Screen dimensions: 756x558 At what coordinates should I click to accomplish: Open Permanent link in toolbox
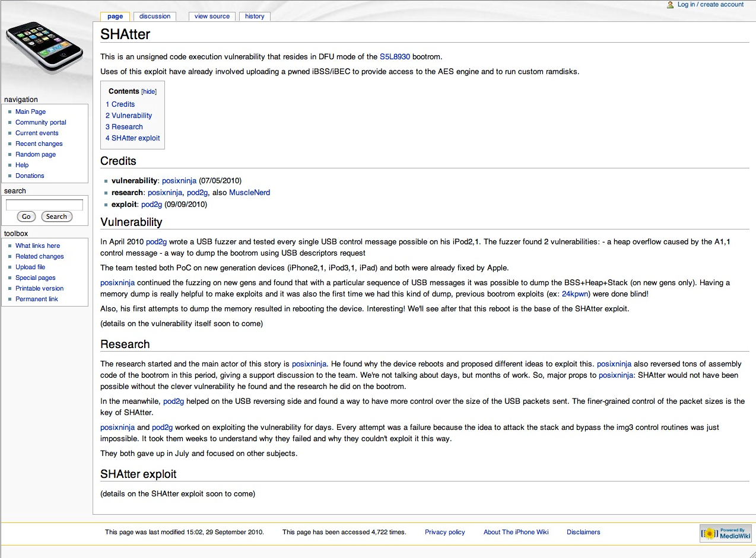pyautogui.click(x=37, y=299)
